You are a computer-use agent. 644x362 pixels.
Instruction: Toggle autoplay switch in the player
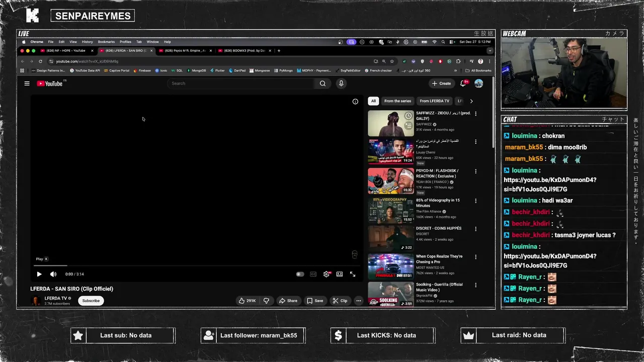(x=300, y=274)
